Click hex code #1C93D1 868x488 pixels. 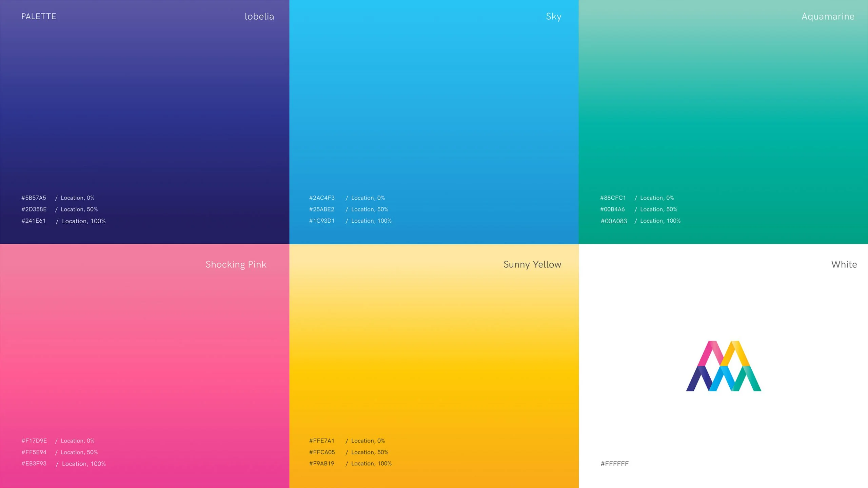point(321,221)
